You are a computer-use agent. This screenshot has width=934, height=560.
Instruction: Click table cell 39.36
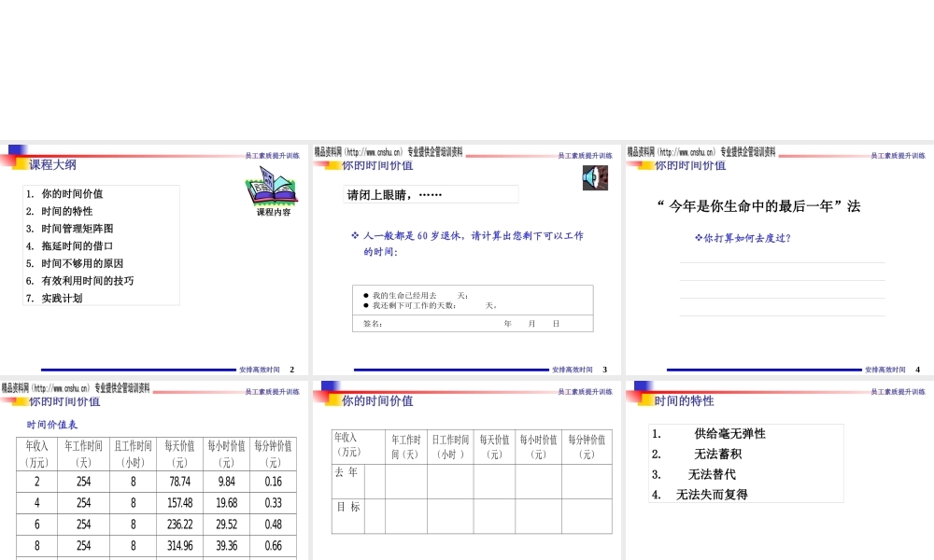(226, 546)
